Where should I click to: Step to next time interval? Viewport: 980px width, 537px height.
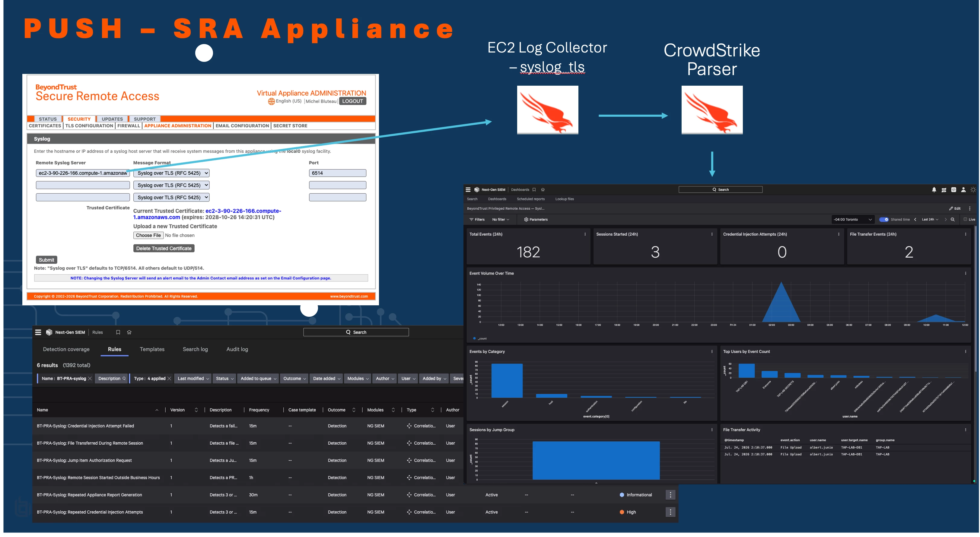pos(945,219)
